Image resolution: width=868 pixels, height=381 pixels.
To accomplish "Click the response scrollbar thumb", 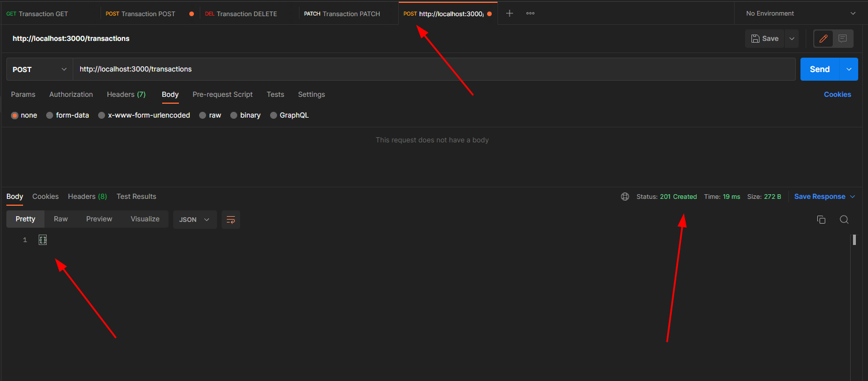I will pos(854,240).
